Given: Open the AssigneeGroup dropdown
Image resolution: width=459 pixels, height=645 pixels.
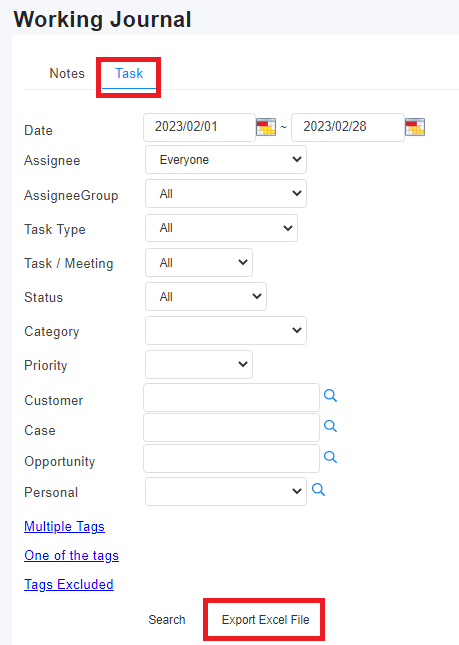Looking at the screenshot, I should coord(226,193).
